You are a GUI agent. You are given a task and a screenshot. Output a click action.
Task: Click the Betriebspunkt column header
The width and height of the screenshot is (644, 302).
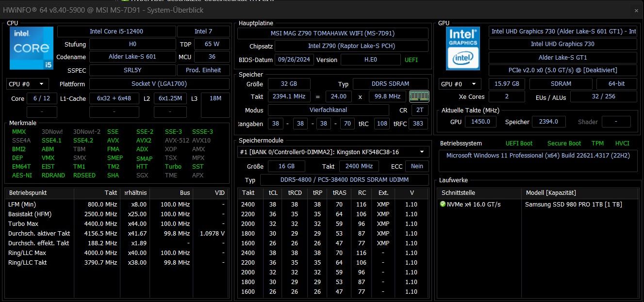coord(40,193)
